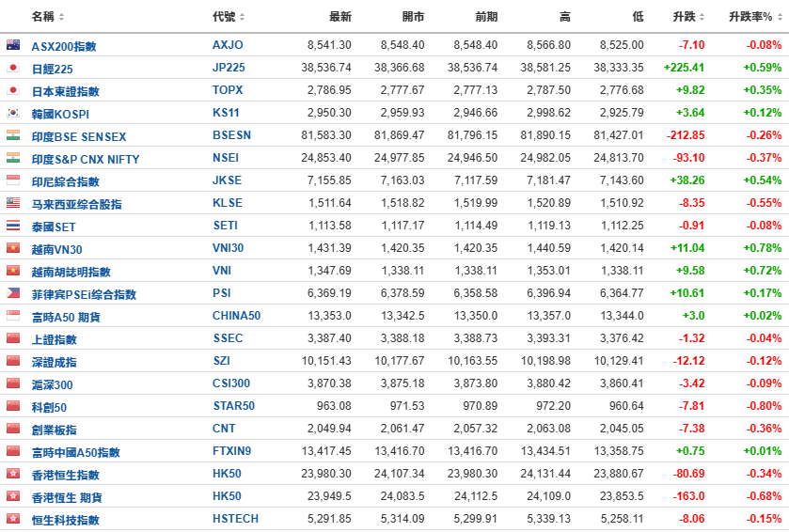Open the 創業板指 link

(x=55, y=430)
